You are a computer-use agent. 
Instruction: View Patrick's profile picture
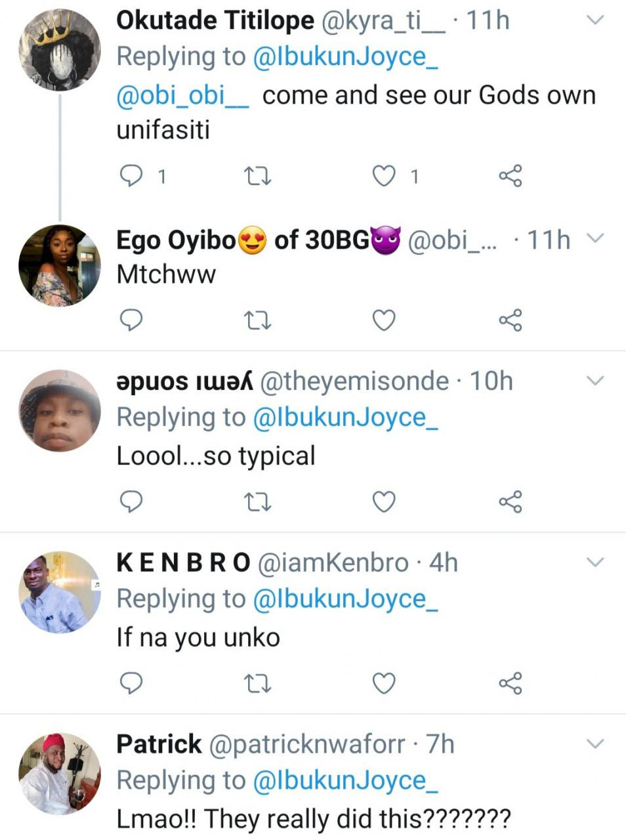(60, 774)
